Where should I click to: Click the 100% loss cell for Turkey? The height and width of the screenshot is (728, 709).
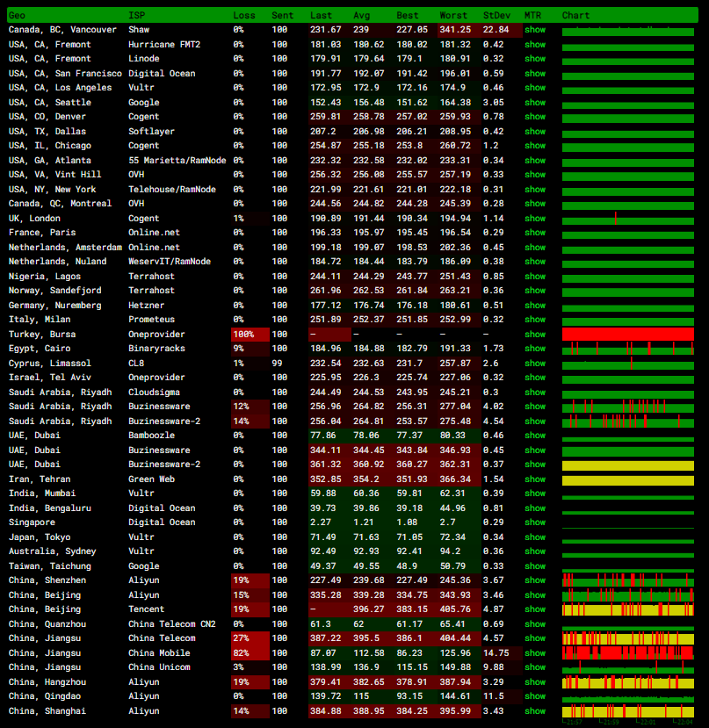coord(250,335)
